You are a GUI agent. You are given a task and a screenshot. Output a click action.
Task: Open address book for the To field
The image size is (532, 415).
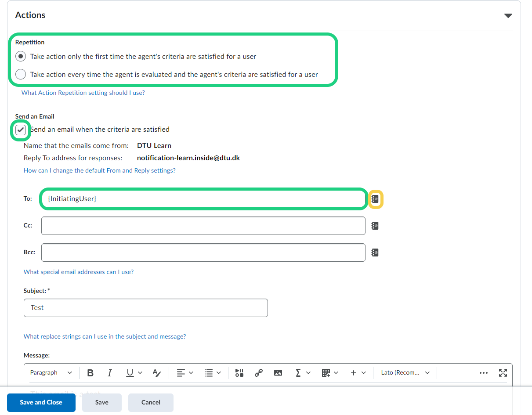click(375, 199)
